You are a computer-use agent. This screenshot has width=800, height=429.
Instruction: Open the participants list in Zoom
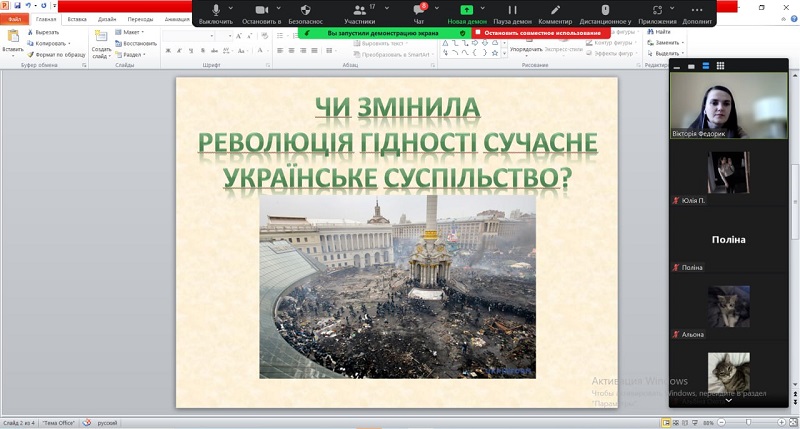point(358,11)
